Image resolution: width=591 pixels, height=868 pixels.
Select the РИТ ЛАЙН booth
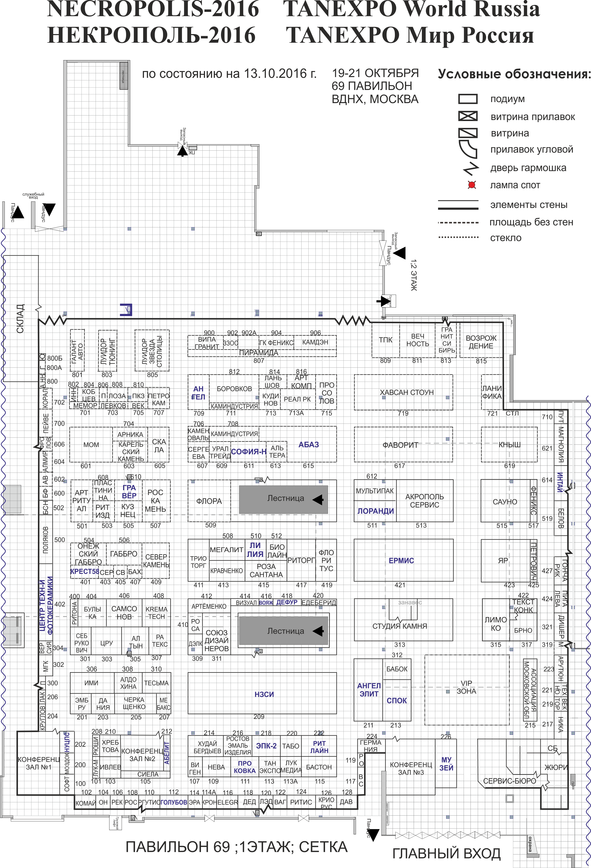tap(319, 747)
